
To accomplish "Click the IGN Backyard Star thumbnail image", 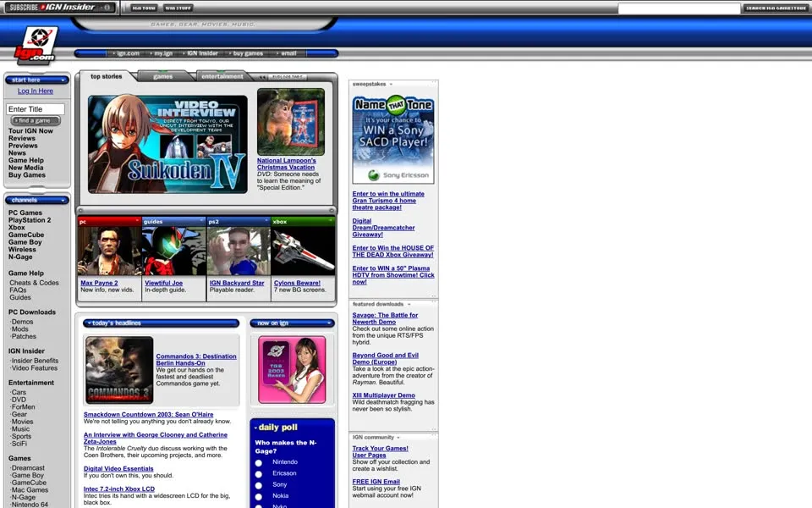I will pos(239,251).
